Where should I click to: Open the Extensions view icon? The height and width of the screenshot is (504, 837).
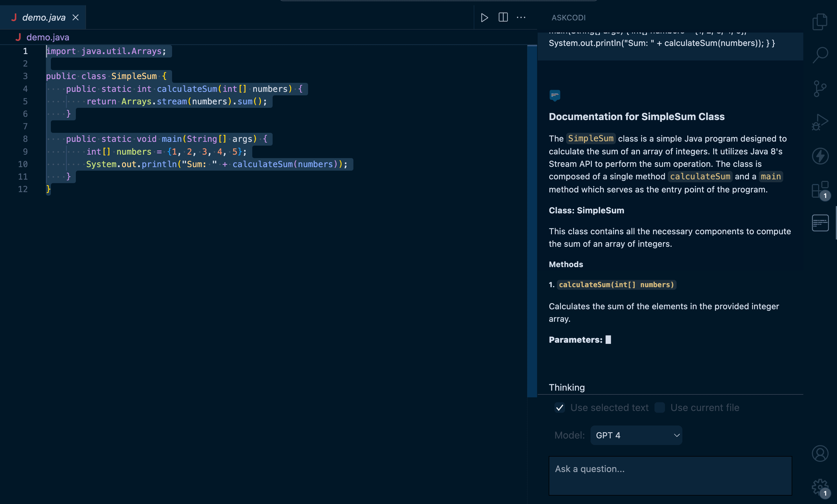[x=820, y=190]
